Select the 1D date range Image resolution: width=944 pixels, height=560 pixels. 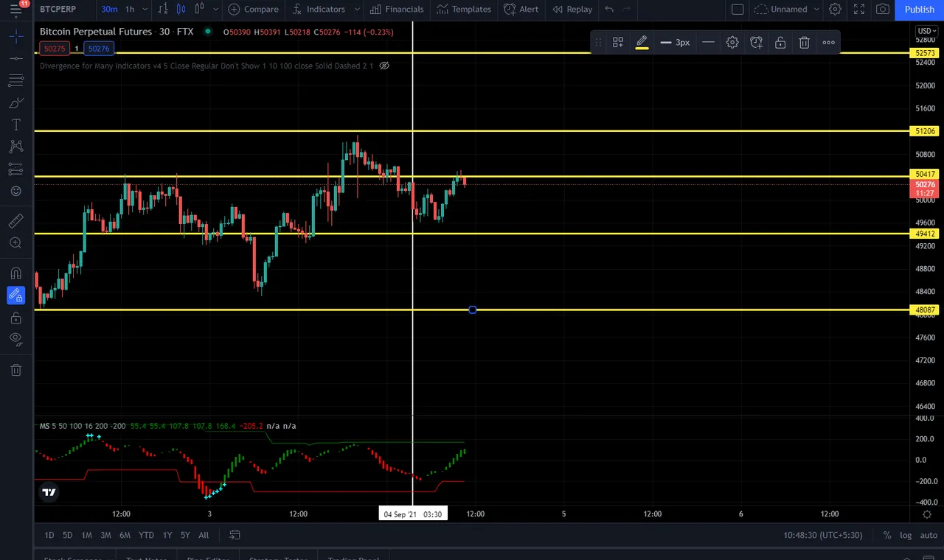tap(49, 535)
